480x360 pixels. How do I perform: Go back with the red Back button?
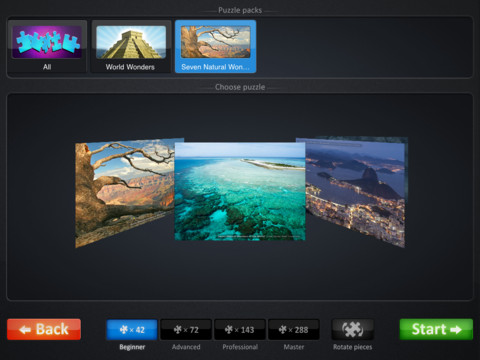(x=44, y=329)
